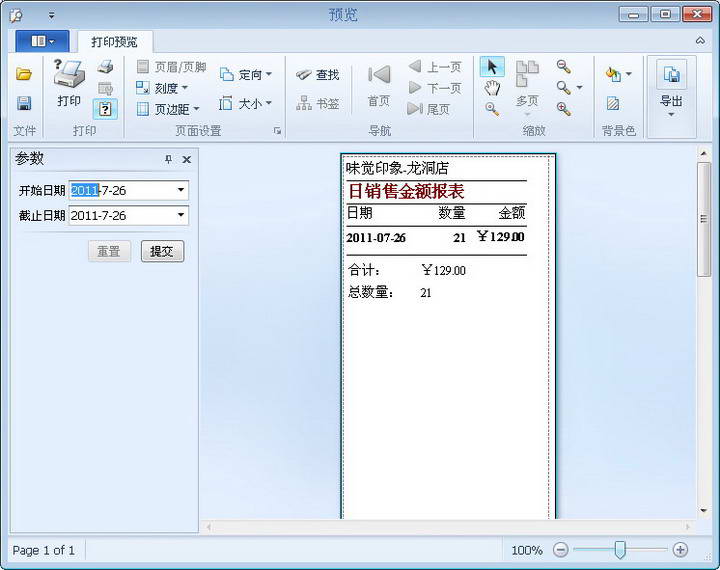Open the 截止日期 date picker arrow
Viewport: 720px width, 570px height.
[181, 215]
